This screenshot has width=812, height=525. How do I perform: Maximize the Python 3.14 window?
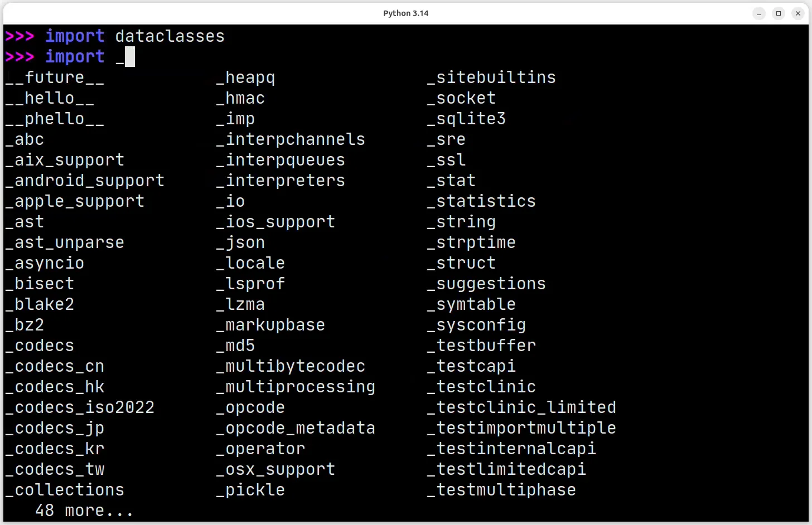click(779, 13)
